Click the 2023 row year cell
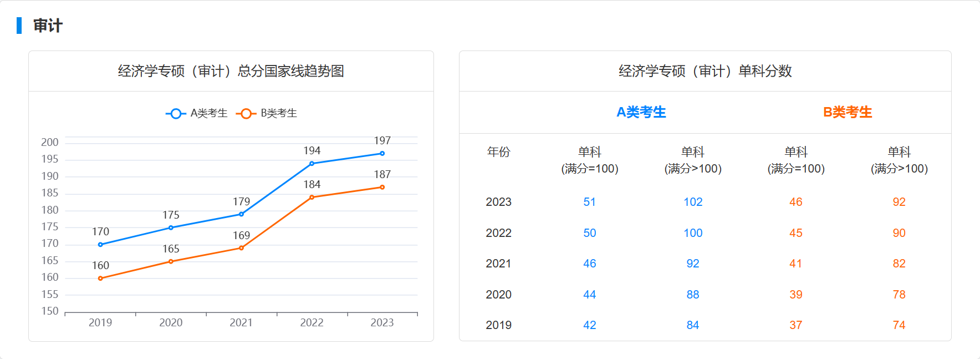Screen dimensions: 980x359 pyautogui.click(x=498, y=202)
